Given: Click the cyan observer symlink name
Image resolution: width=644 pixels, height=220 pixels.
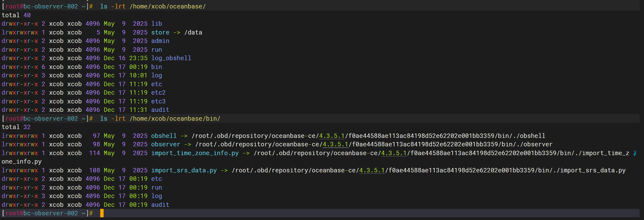Looking at the screenshot, I should coord(166,144).
